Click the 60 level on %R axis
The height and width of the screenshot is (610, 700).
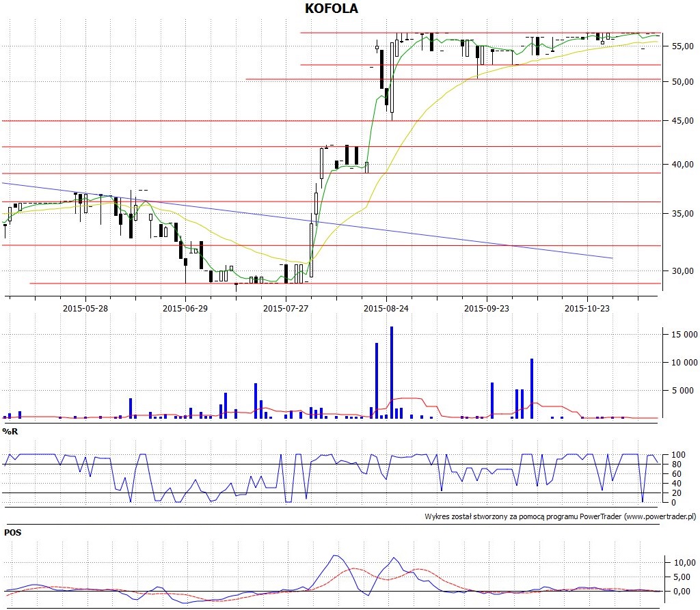point(677,474)
